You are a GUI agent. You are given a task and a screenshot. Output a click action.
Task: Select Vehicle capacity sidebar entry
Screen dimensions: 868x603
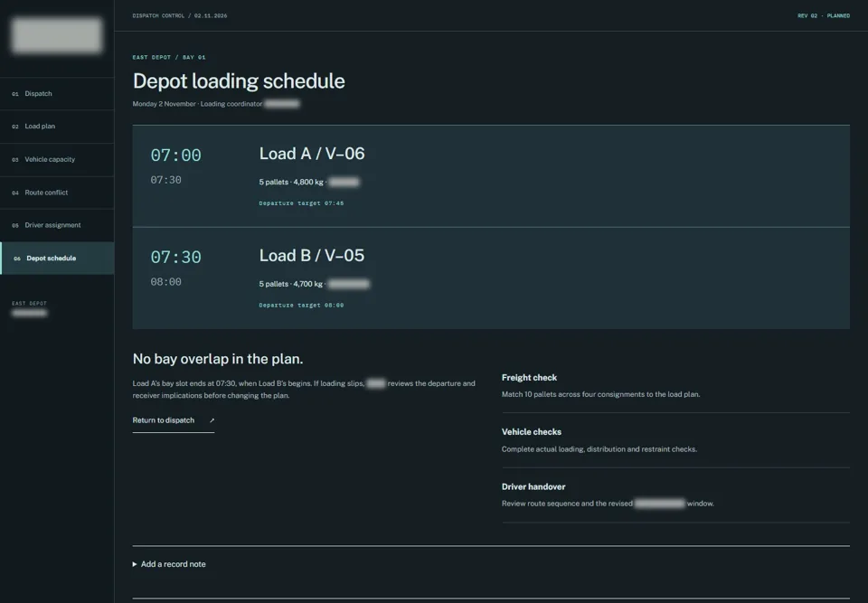pos(57,159)
